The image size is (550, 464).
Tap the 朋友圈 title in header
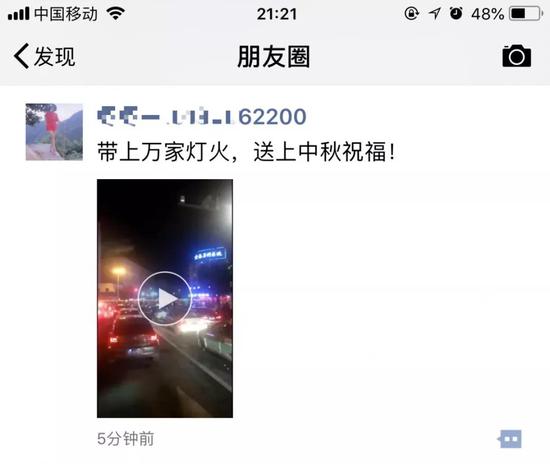tap(274, 56)
